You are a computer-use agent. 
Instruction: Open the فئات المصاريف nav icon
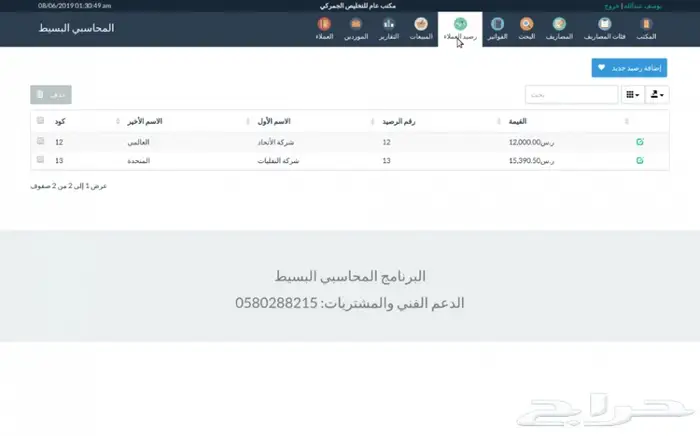604,29
